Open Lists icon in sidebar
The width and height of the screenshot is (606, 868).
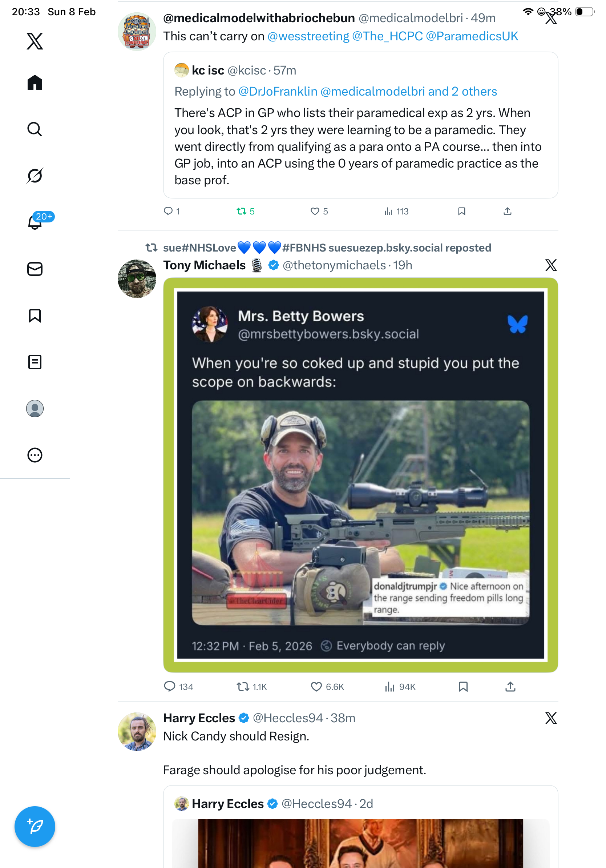click(35, 362)
